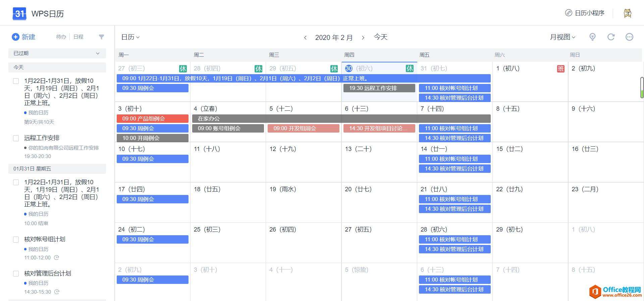Check the 远程工作安排 task checkbox
Image resolution: width=644 pixels, height=301 pixels.
[x=16, y=138]
